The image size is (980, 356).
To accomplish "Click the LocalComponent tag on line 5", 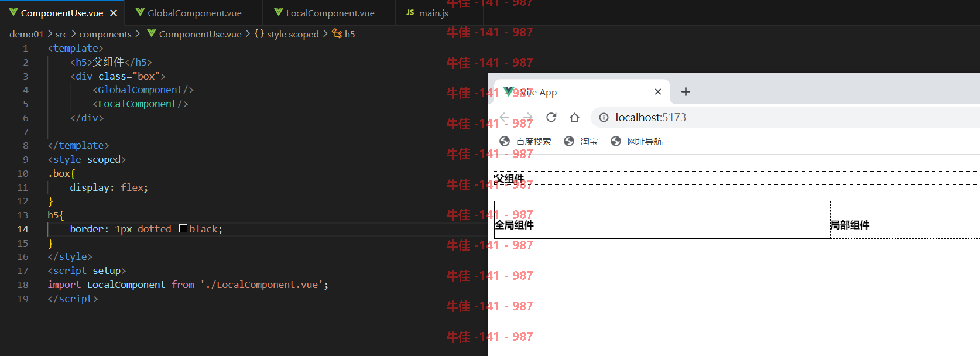I will (138, 104).
